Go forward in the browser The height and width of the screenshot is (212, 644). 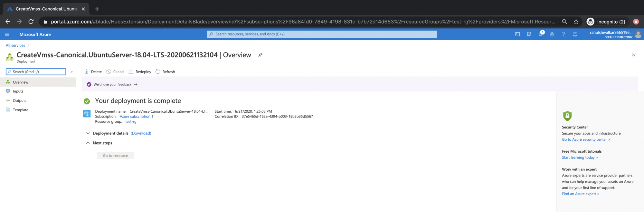19,22
